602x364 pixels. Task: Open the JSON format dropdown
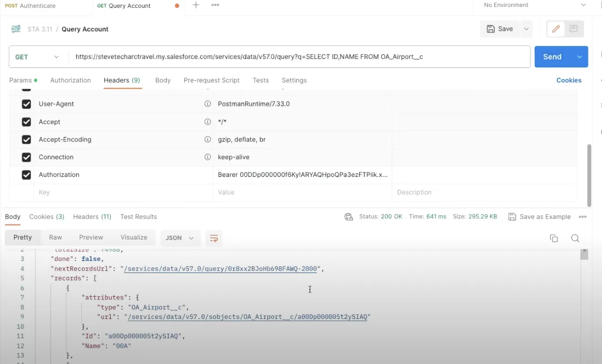[x=180, y=238]
